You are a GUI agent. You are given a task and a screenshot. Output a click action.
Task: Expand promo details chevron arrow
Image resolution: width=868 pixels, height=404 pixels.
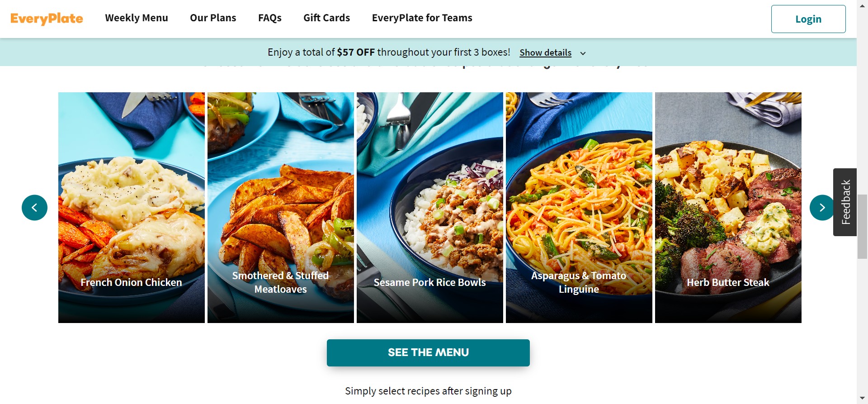tap(583, 53)
